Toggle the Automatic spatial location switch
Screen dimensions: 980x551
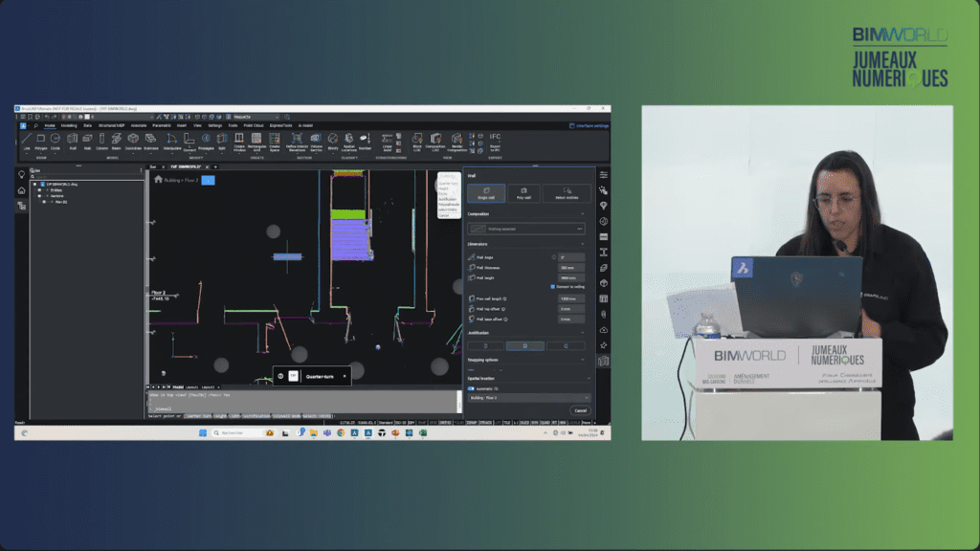click(472, 388)
